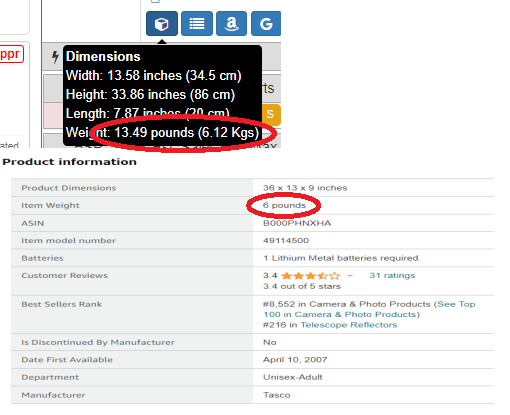Click the 3.4 out of 5 stars text
The width and height of the screenshot is (510, 415).
(x=302, y=286)
